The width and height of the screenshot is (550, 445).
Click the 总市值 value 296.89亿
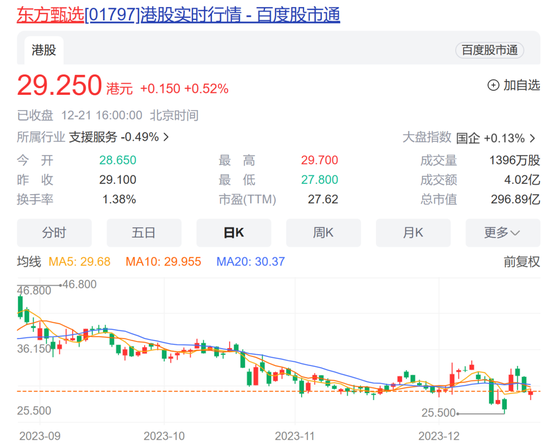(x=515, y=200)
